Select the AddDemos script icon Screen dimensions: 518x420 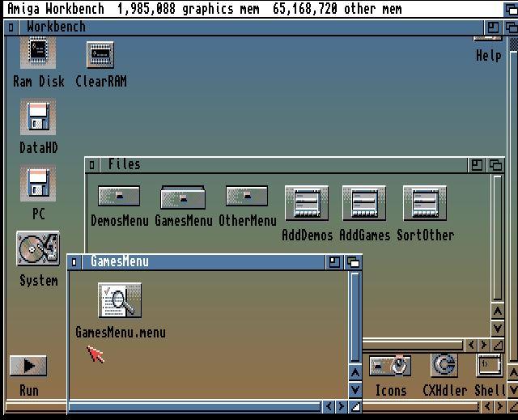click(x=307, y=203)
